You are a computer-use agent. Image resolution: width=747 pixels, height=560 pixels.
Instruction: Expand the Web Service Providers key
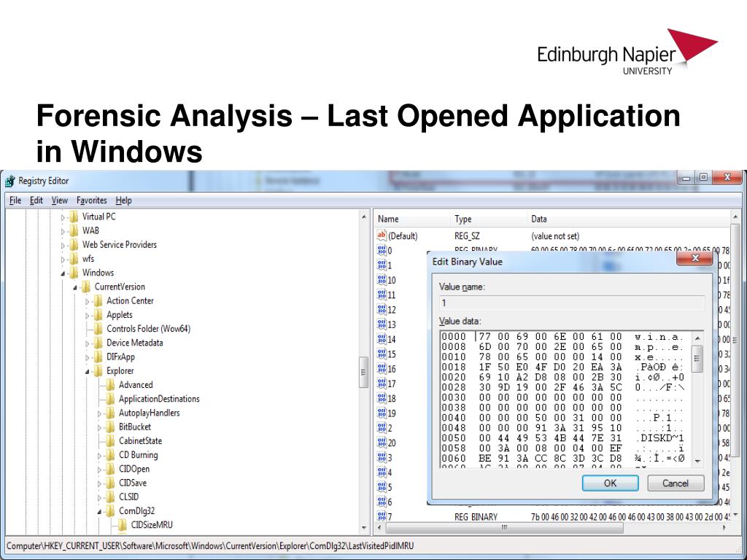[x=63, y=246]
